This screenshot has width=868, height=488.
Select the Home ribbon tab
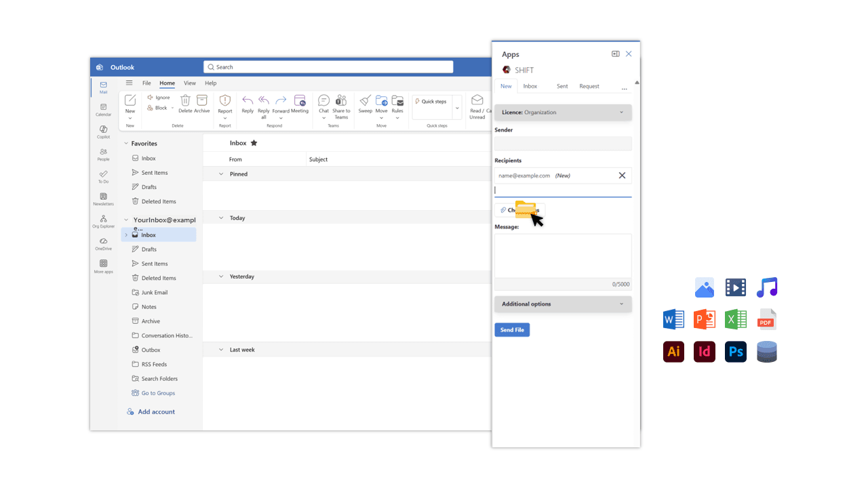click(167, 83)
